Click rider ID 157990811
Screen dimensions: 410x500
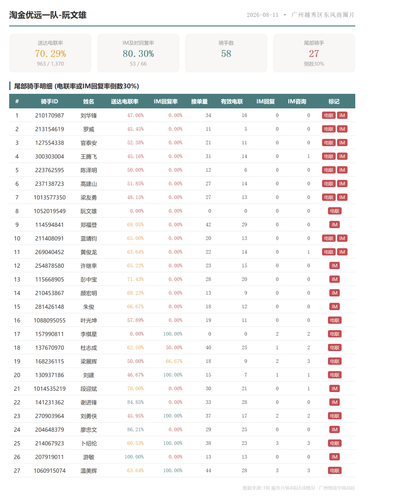click(50, 334)
